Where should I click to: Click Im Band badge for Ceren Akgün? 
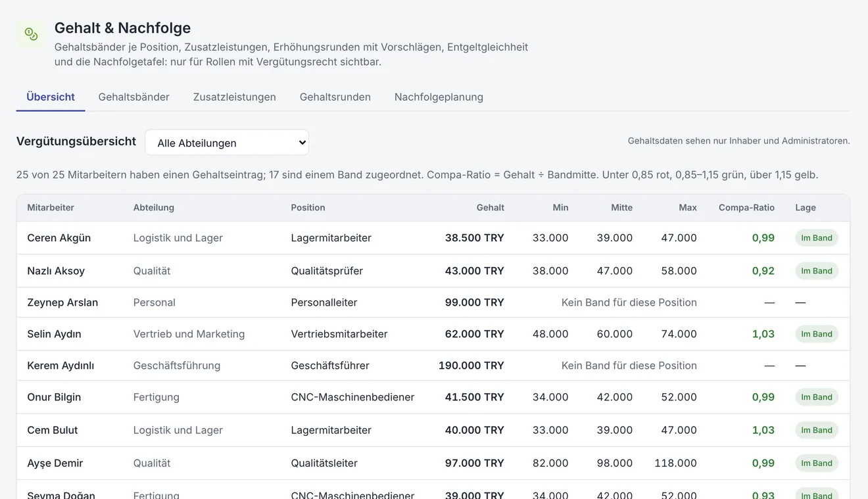[817, 238]
